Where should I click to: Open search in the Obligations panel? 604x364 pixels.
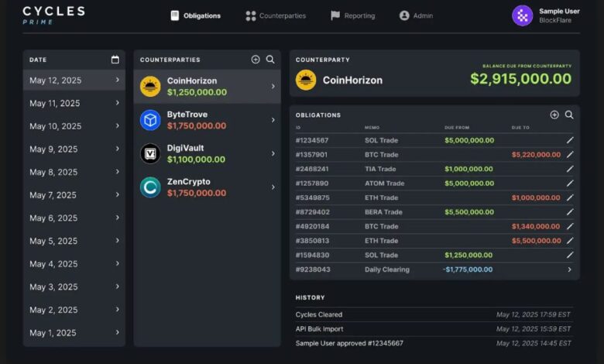(569, 115)
